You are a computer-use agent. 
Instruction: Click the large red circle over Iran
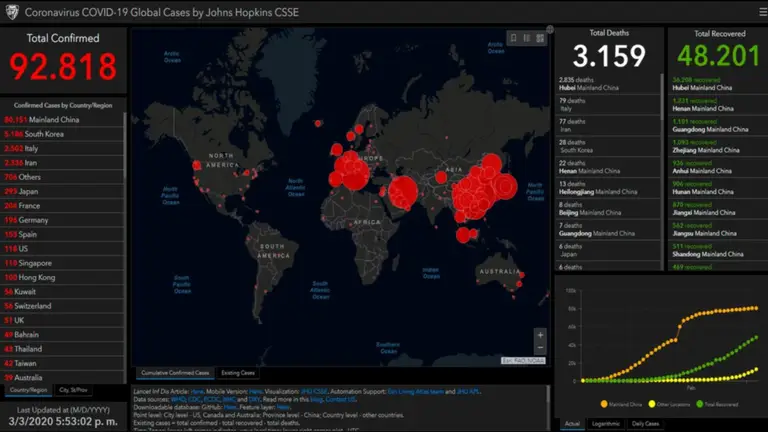tap(403, 192)
